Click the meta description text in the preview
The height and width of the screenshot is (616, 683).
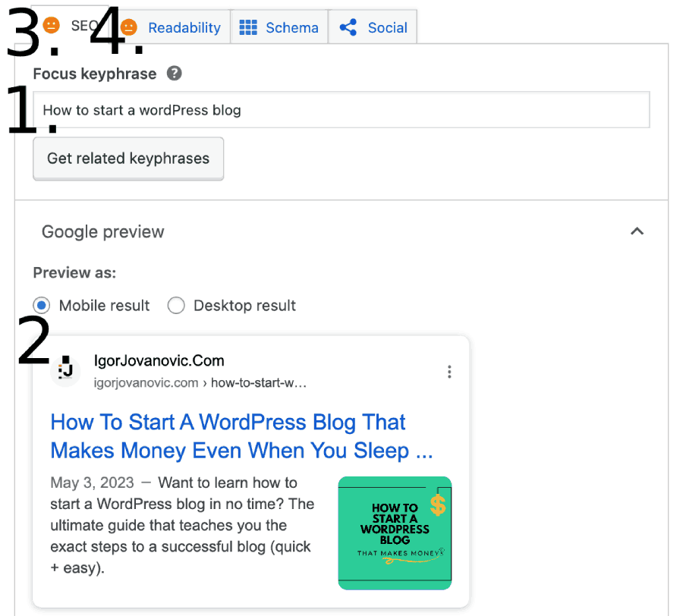point(182,525)
